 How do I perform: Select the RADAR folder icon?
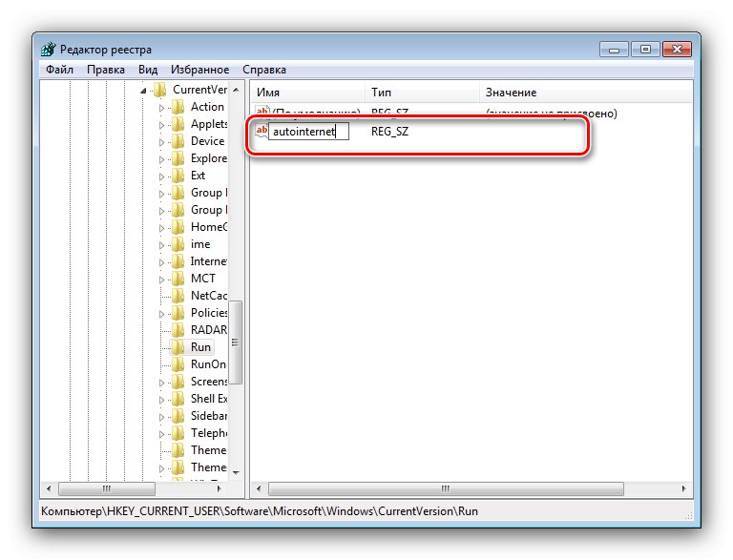coord(178,330)
